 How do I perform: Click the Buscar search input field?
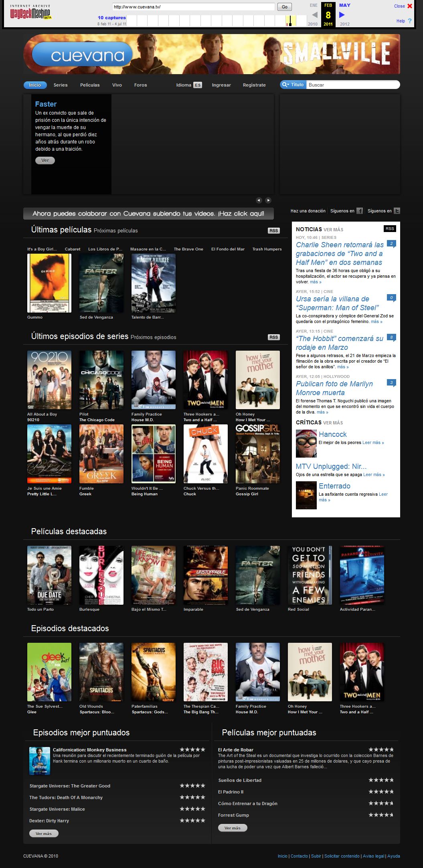click(353, 85)
